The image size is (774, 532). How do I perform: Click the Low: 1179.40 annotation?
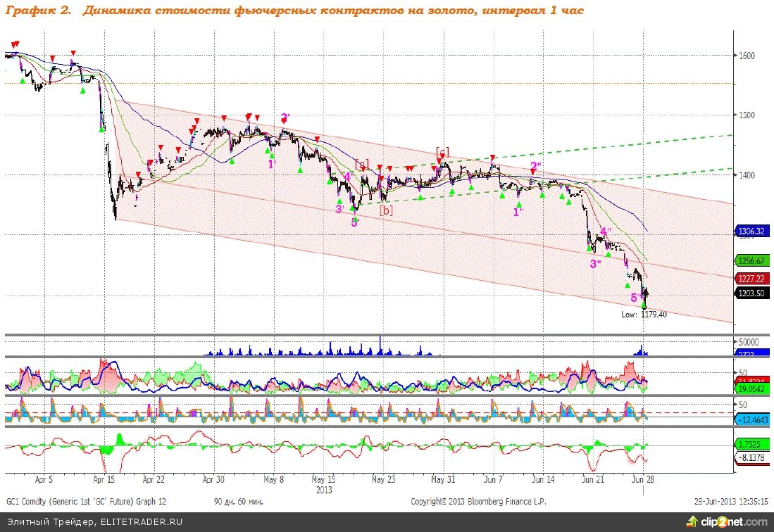pos(644,315)
